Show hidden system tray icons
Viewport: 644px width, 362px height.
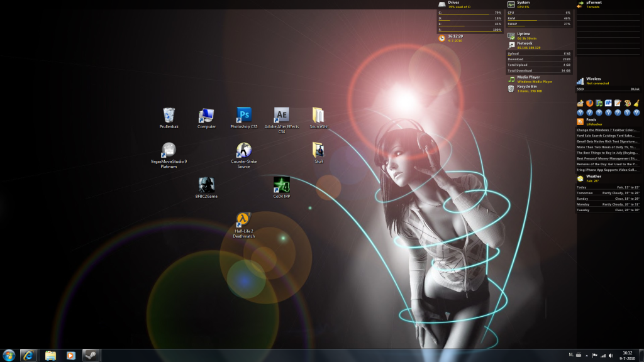tap(587, 356)
